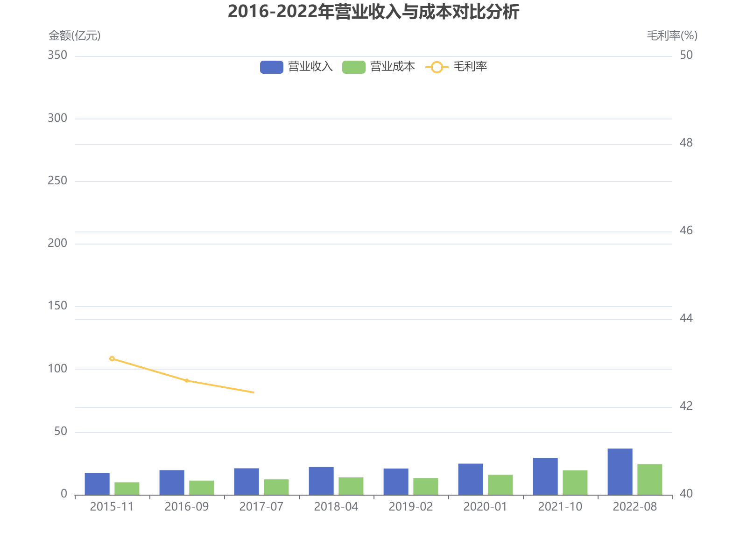Select the 2016-09 green cost bar

pos(202,488)
